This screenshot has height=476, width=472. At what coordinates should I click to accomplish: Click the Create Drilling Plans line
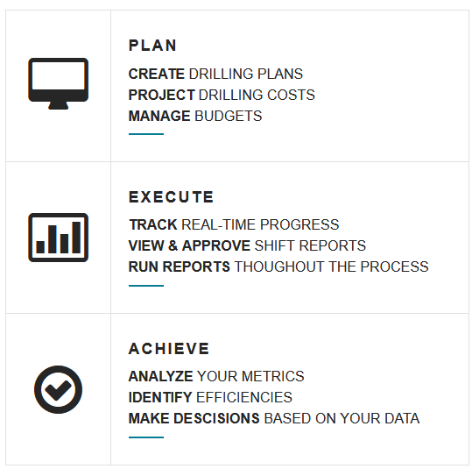click(x=215, y=74)
